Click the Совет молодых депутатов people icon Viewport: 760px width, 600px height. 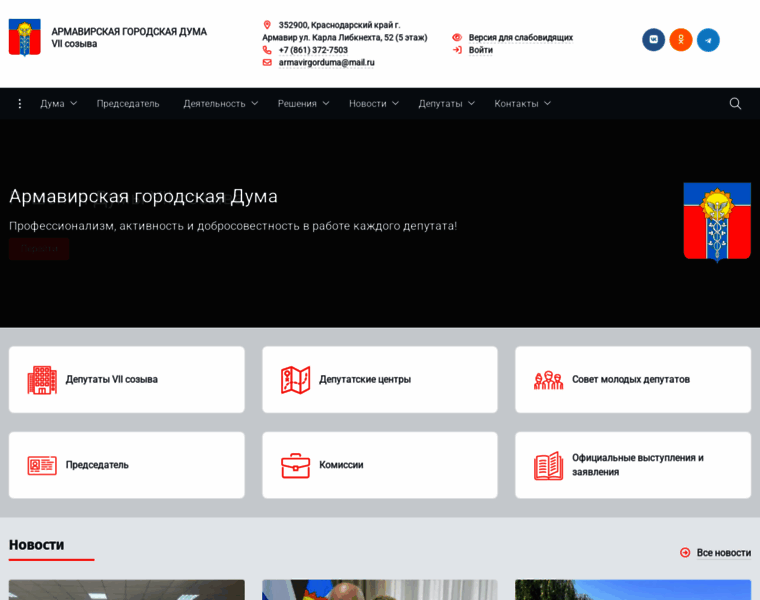point(548,380)
